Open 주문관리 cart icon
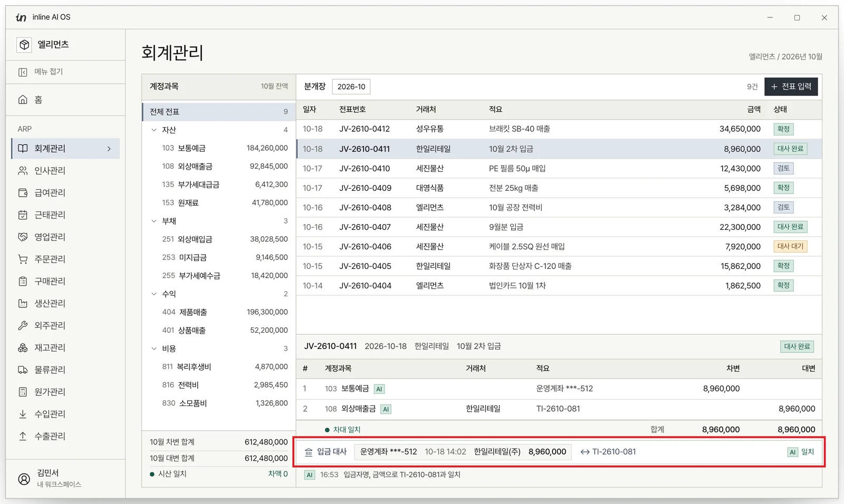 pos(23,259)
